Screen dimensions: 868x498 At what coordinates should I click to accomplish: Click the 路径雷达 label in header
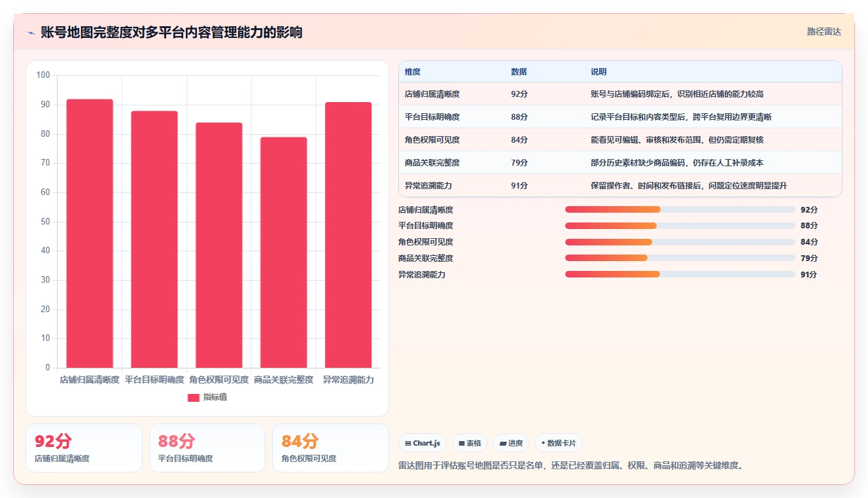click(824, 31)
